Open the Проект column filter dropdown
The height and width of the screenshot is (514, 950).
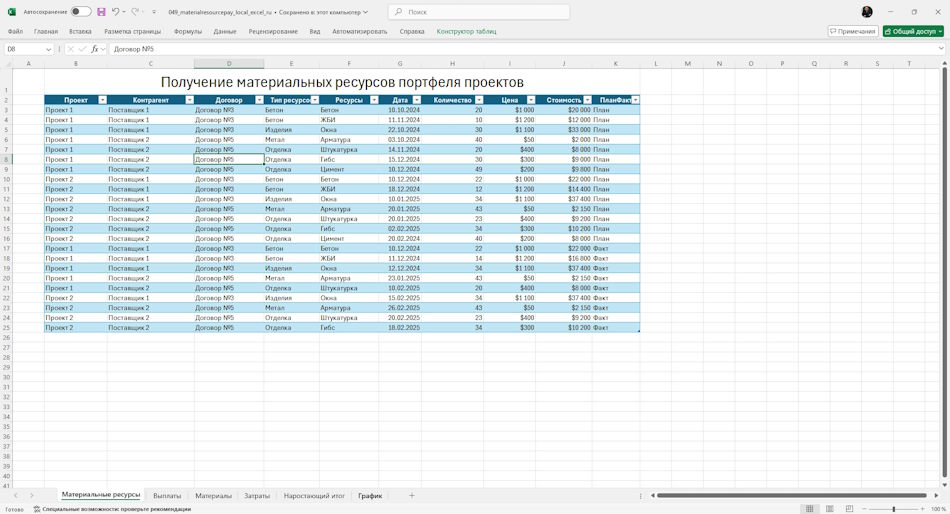(102, 100)
